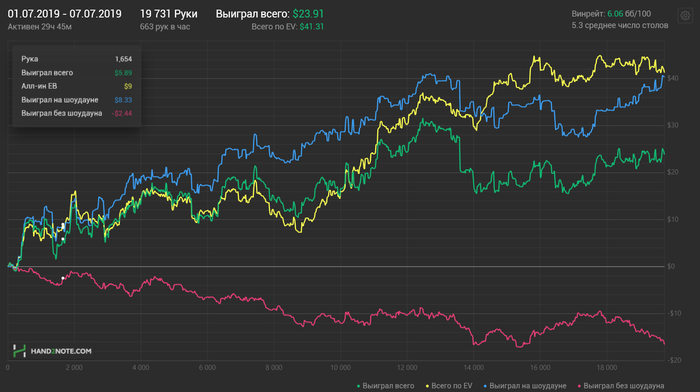Click tooltip 'Выиграл на шоудауне' value $8.33
The image size is (700, 392).
(123, 100)
